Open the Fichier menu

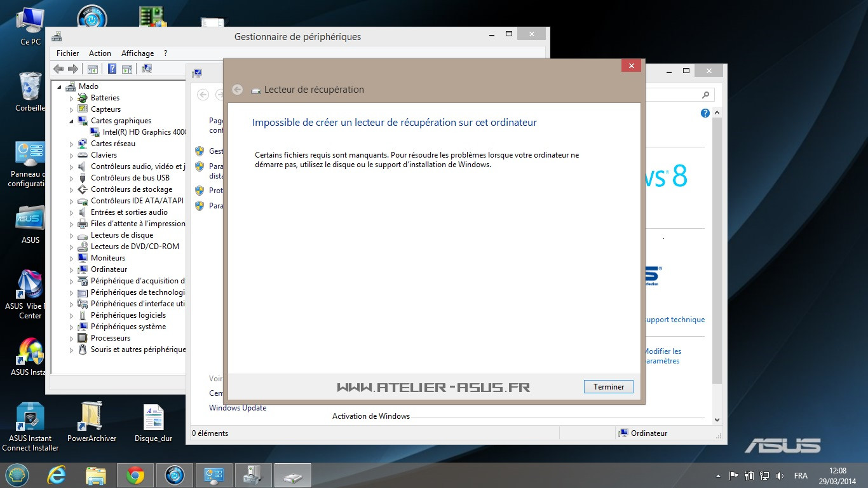coord(67,53)
